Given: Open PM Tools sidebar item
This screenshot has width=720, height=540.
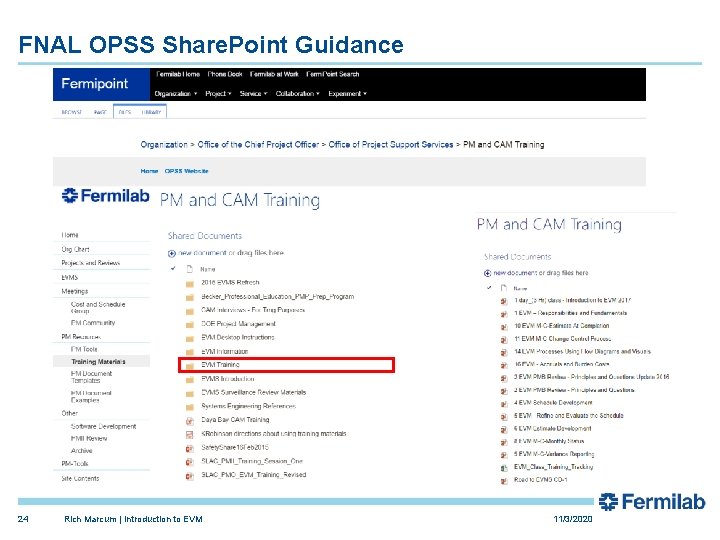Looking at the screenshot, I should coord(84,349).
